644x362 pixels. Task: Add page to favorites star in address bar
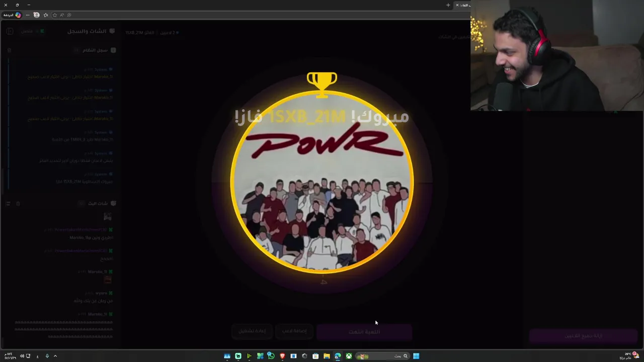point(55,15)
